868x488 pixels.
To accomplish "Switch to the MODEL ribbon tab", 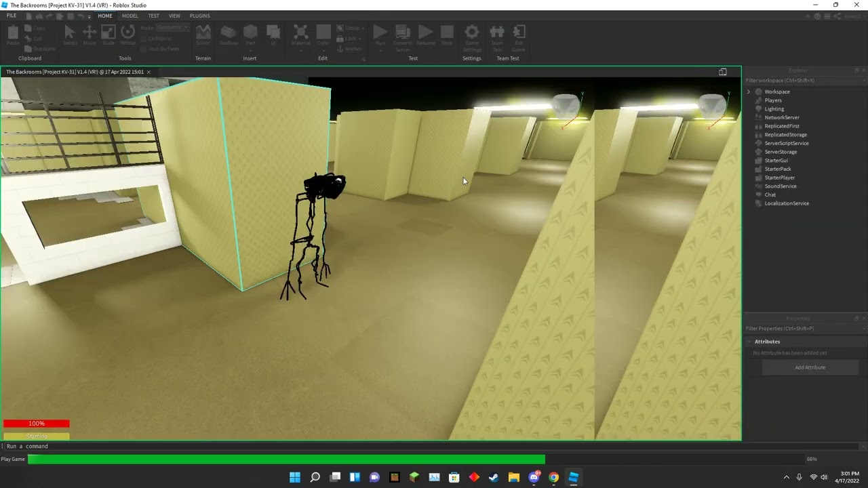I will pyautogui.click(x=130, y=16).
